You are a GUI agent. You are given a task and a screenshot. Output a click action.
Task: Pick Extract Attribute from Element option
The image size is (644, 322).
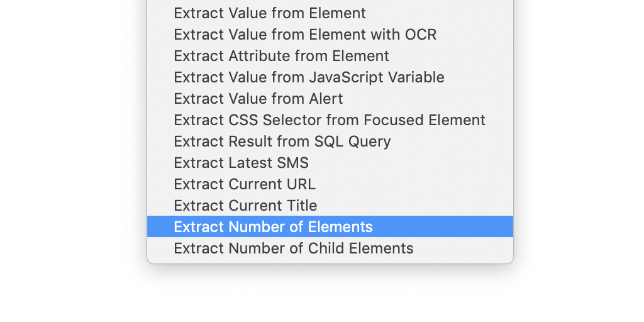click(x=330, y=56)
